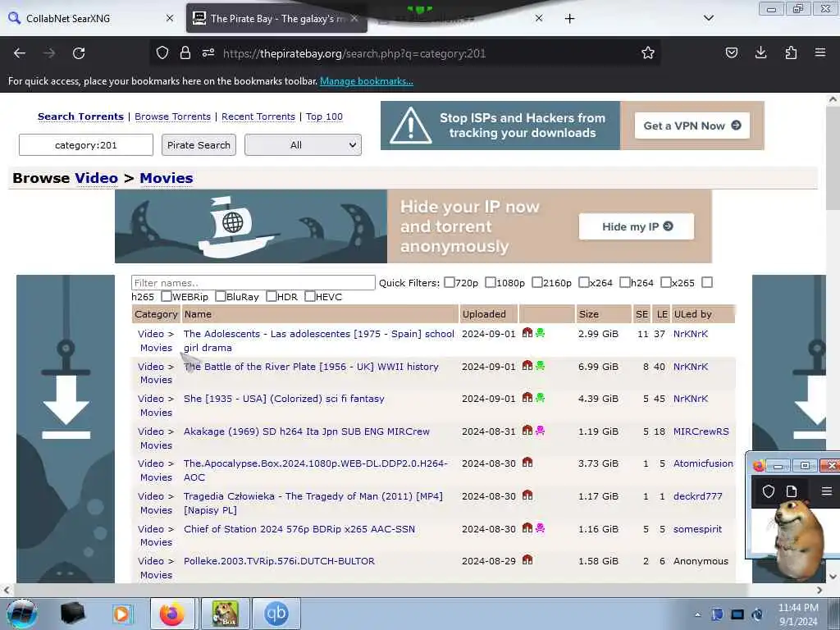Click the Uploaded column header

[489, 314]
